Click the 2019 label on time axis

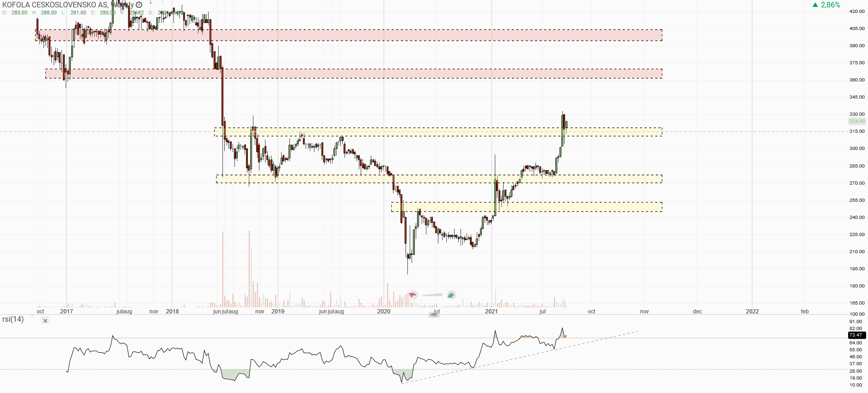(x=278, y=312)
